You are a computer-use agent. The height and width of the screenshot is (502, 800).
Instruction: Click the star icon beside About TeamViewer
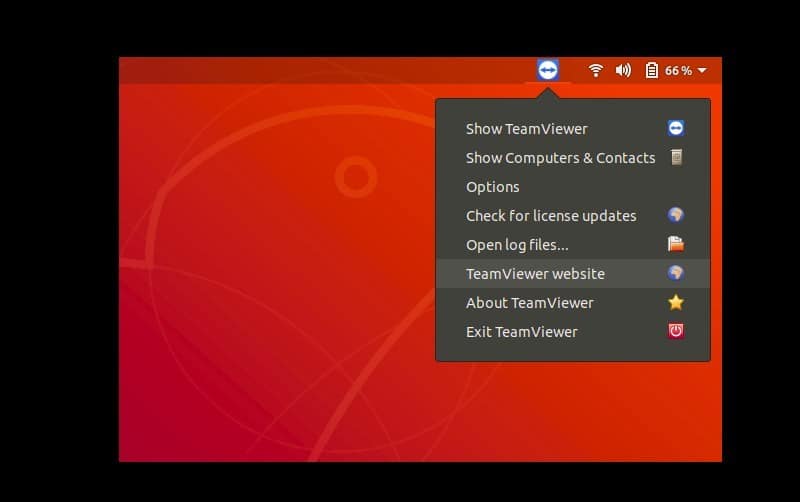pyautogui.click(x=676, y=303)
